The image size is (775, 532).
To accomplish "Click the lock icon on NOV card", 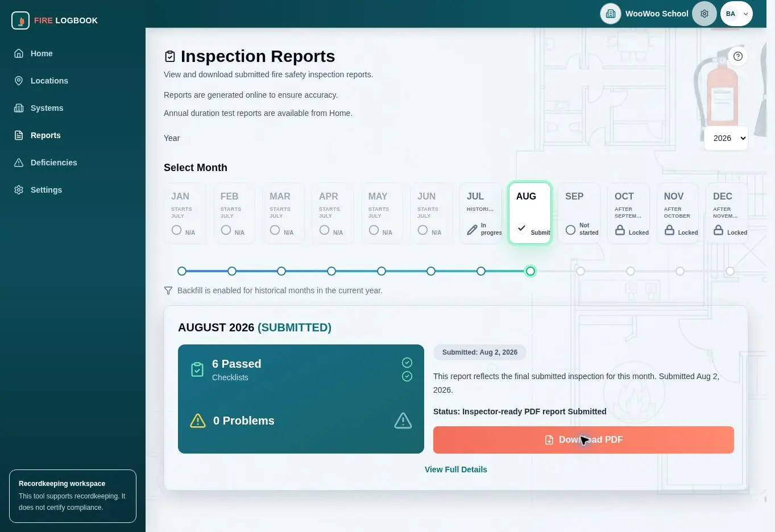I will coord(669,230).
